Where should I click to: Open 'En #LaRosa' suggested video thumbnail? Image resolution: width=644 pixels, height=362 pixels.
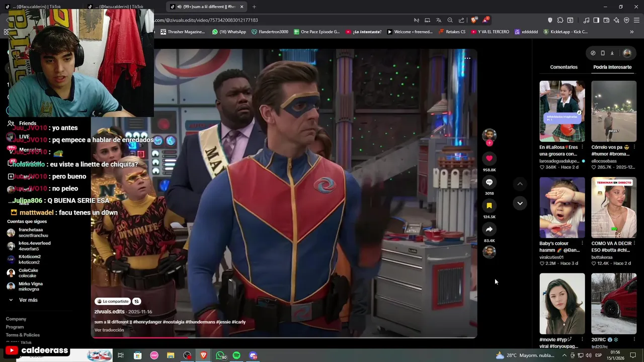click(x=562, y=111)
